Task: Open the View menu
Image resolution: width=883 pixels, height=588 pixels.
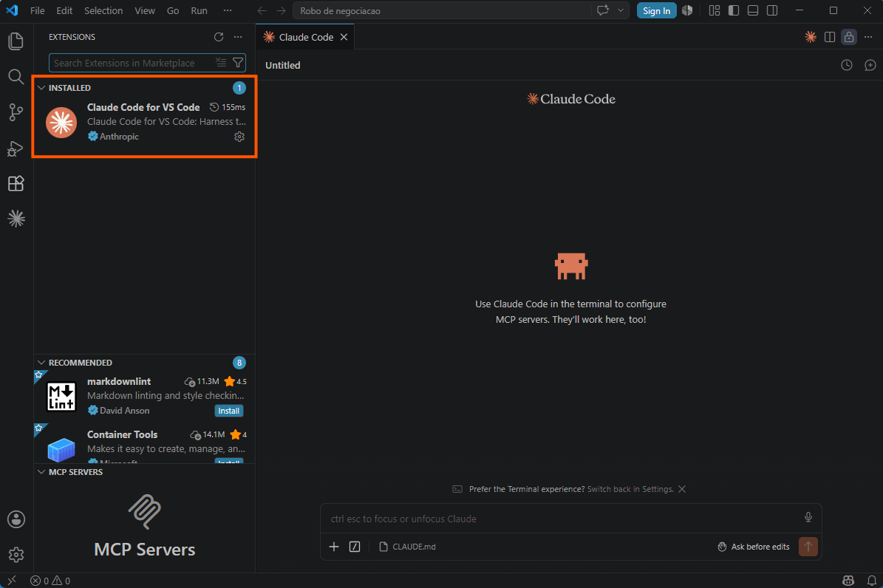Action: (145, 10)
